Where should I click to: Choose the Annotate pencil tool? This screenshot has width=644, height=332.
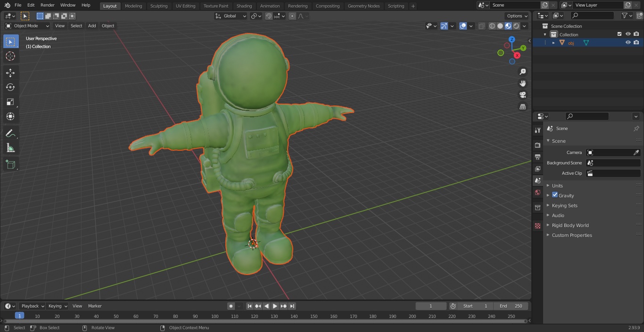tap(10, 134)
